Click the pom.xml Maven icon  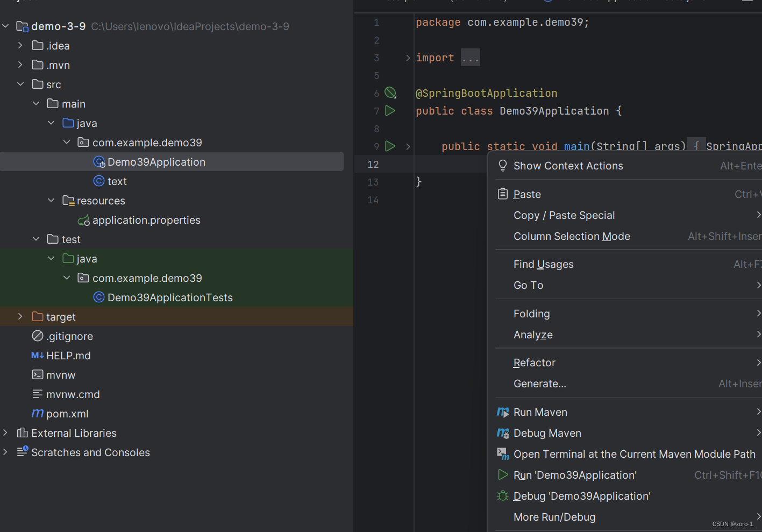38,414
